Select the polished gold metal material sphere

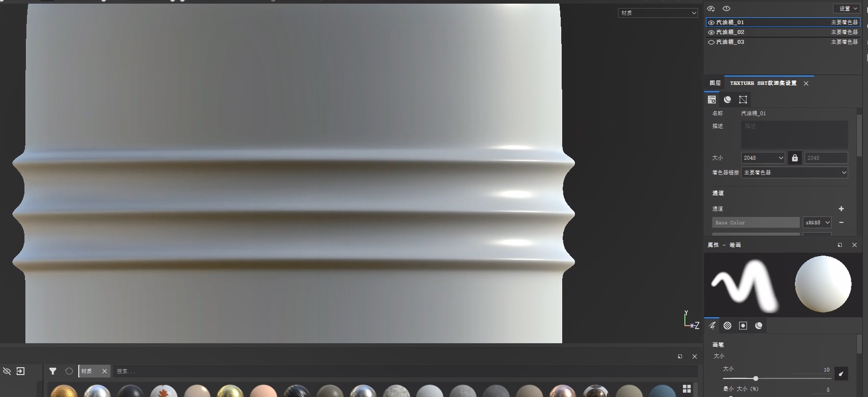230,391
